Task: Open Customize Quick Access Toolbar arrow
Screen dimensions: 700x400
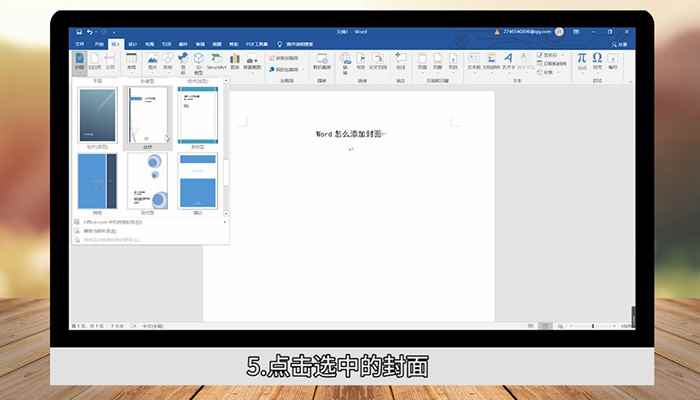Action: [x=114, y=32]
